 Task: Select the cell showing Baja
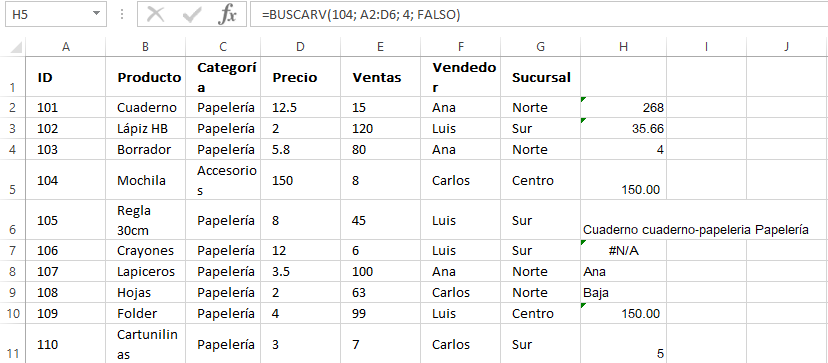(x=624, y=292)
